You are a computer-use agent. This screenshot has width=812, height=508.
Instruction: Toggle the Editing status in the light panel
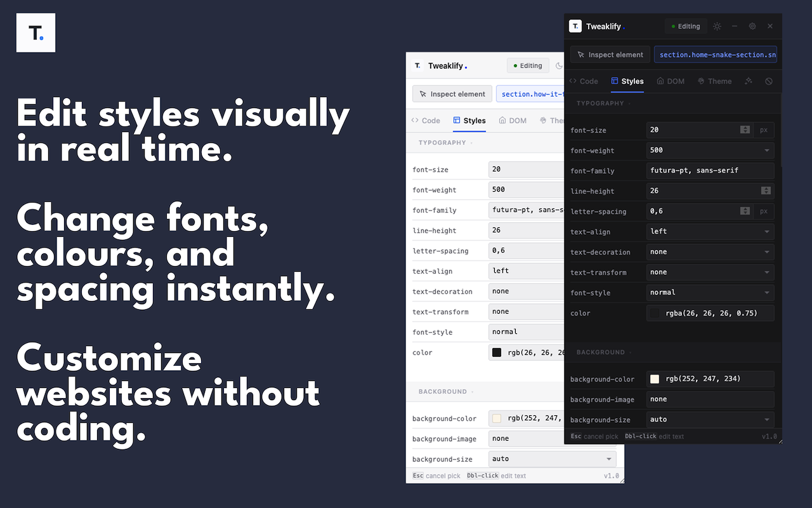(527, 65)
